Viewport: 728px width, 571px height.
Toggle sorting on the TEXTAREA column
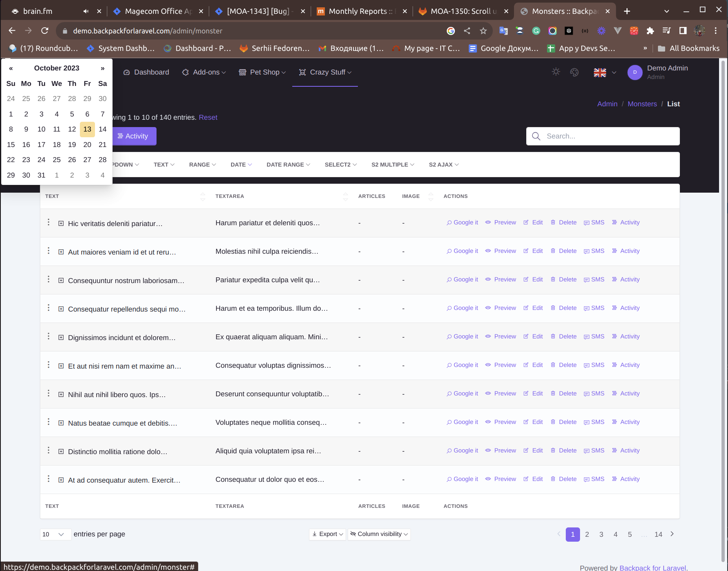click(x=346, y=196)
